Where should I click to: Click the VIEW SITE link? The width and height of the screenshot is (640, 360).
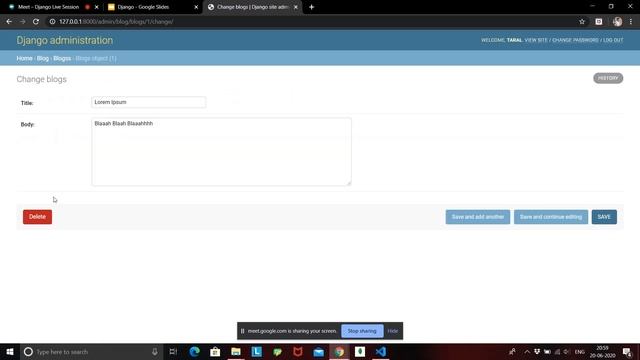536,40
